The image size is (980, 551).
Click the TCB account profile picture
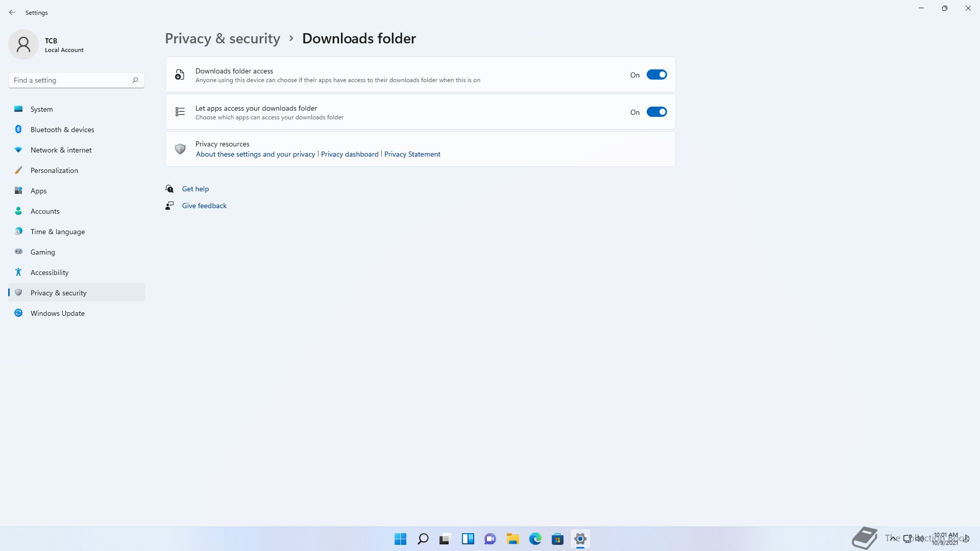[23, 45]
